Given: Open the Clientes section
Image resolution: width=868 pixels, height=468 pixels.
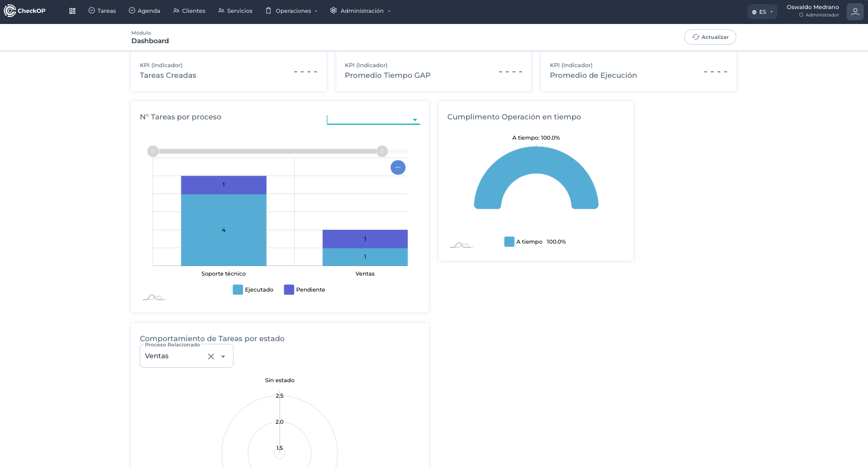Looking at the screenshot, I should [x=189, y=11].
